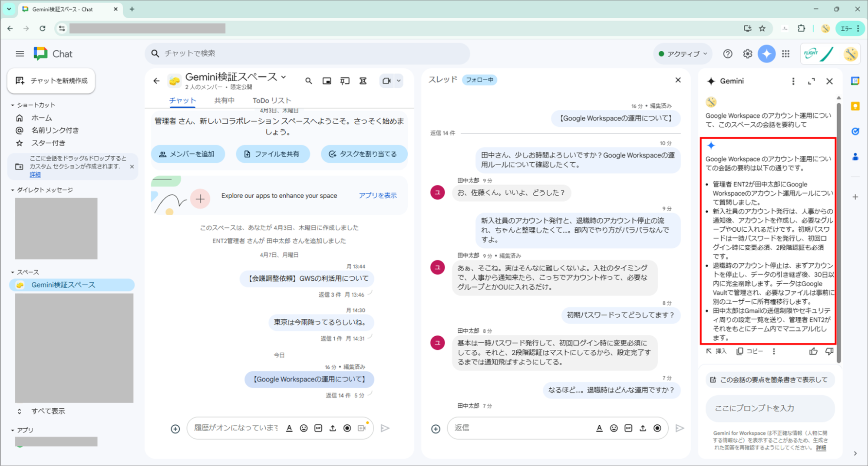The image size is (868, 466).
Task: Switch to the ToDo リスト tab
Action: 272,100
